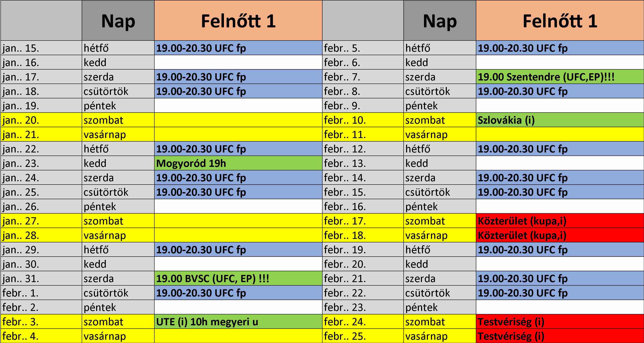
Task: Select the jan.. 31. date cell
Action: pos(41,279)
